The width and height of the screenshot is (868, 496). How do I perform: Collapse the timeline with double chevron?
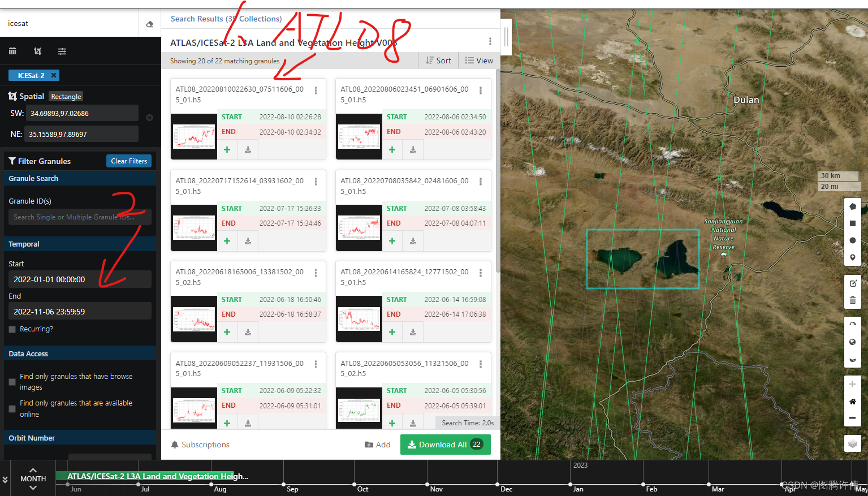coord(5,479)
